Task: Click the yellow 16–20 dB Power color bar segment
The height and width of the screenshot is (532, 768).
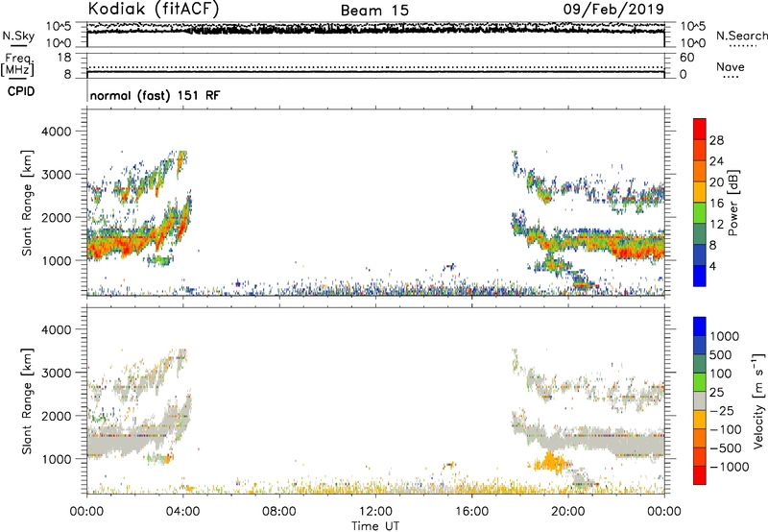Action: pos(700,191)
